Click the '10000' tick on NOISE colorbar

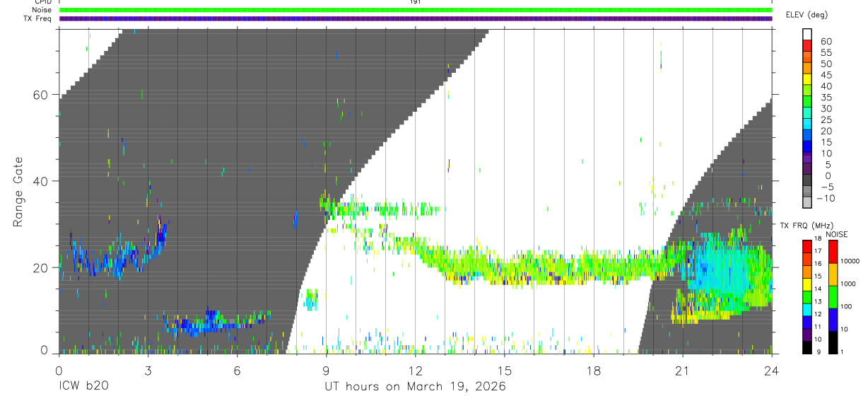pos(851,262)
